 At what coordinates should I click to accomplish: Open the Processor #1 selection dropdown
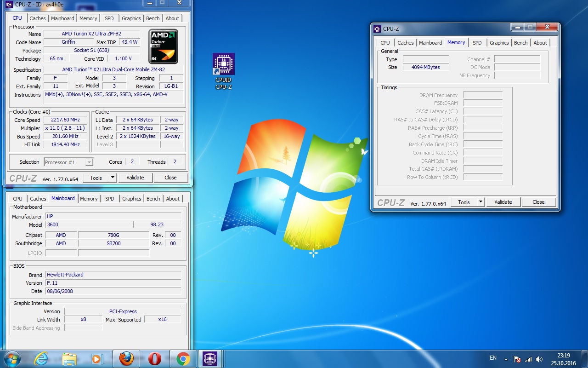68,162
